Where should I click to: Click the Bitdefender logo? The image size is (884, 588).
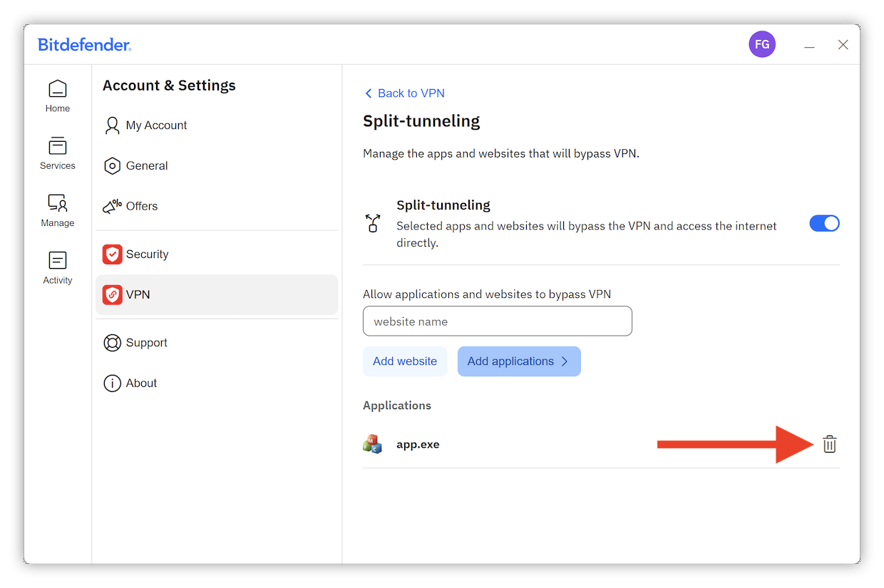pyautogui.click(x=84, y=45)
